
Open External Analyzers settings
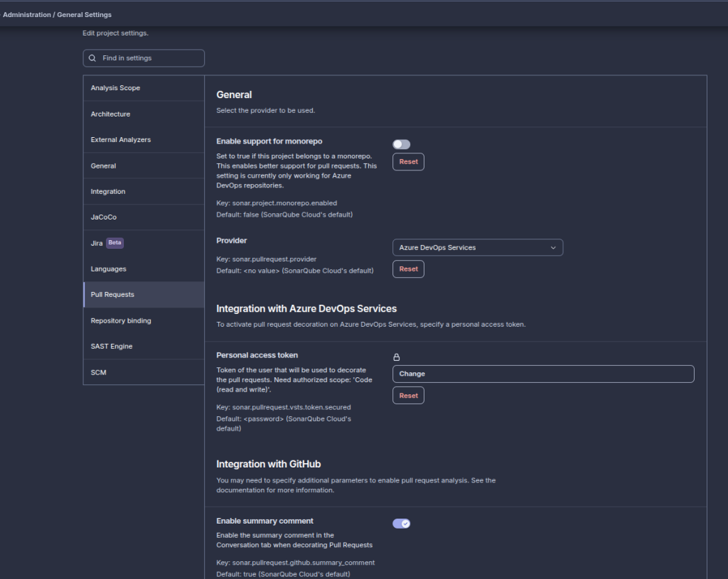point(121,140)
